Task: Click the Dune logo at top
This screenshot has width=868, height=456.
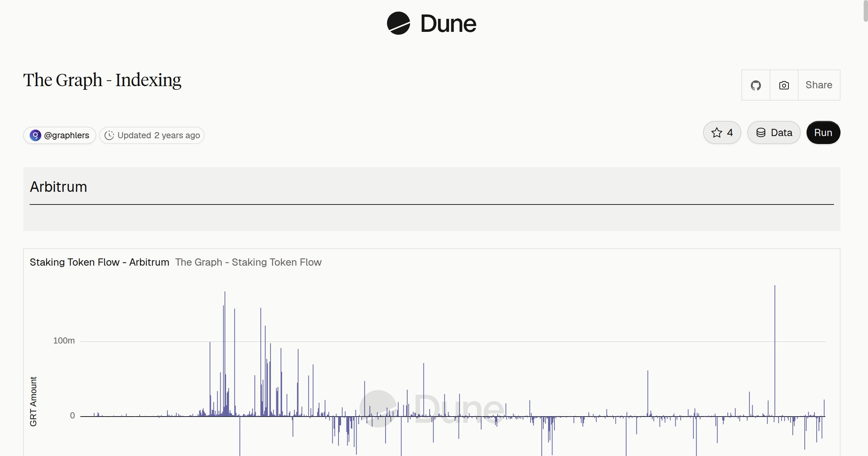Action: [431, 23]
